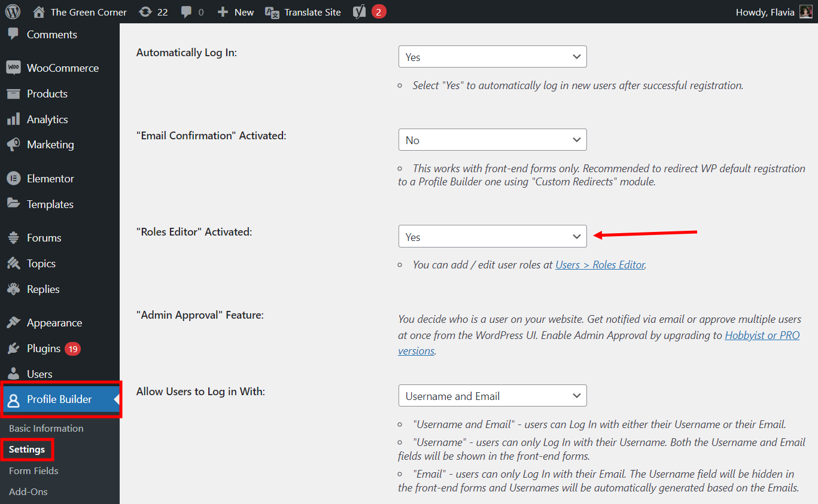Screen dimensions: 818x504
Task: Click the Elementor sidebar icon
Action: click(x=13, y=178)
